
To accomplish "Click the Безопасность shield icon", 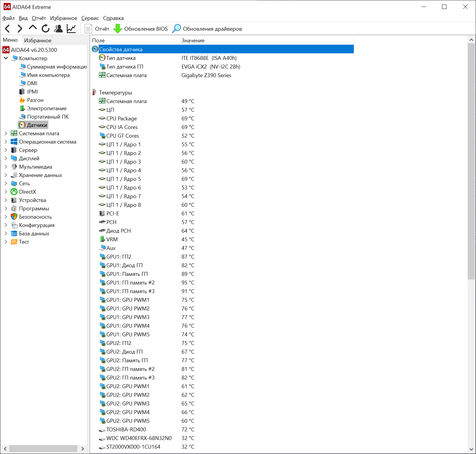I will tap(14, 217).
